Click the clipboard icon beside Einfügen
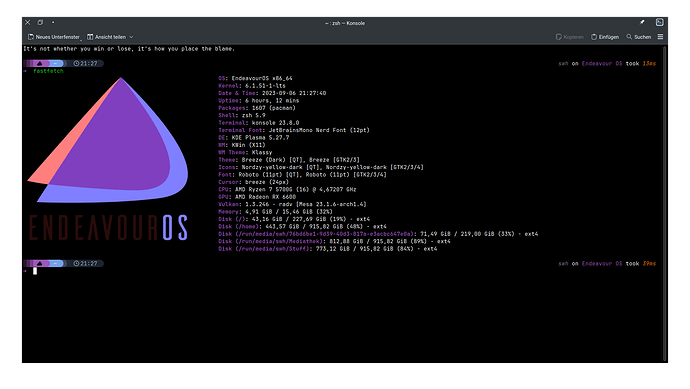Image resolution: width=690 pixels, height=389 pixels. [x=594, y=37]
